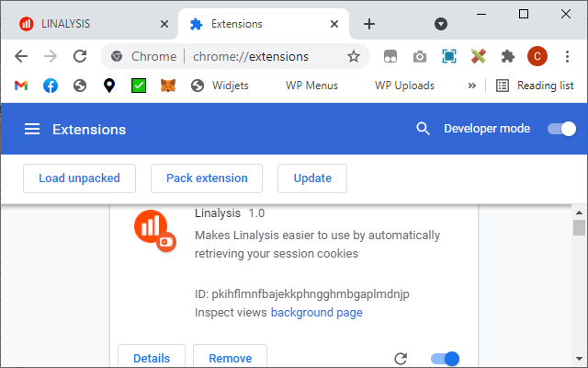Bookmark this page with the star icon
Screen dimensions: 588x368
click(353, 57)
